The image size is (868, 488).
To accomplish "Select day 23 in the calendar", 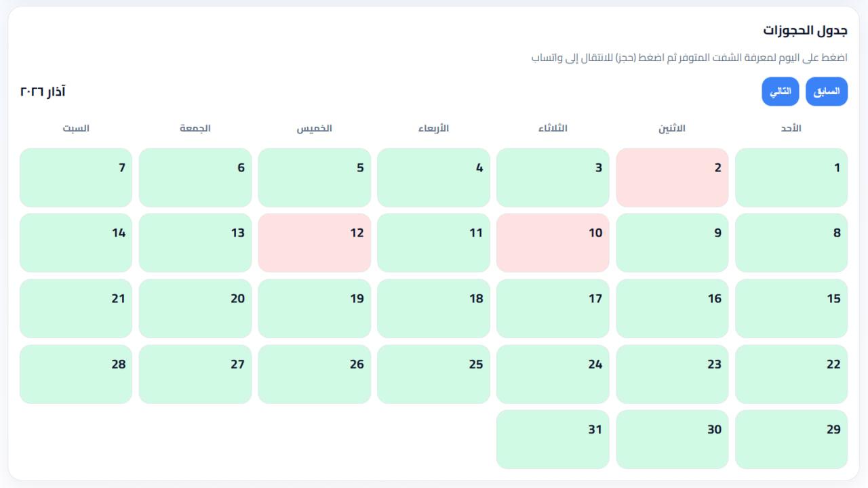I will click(x=672, y=374).
